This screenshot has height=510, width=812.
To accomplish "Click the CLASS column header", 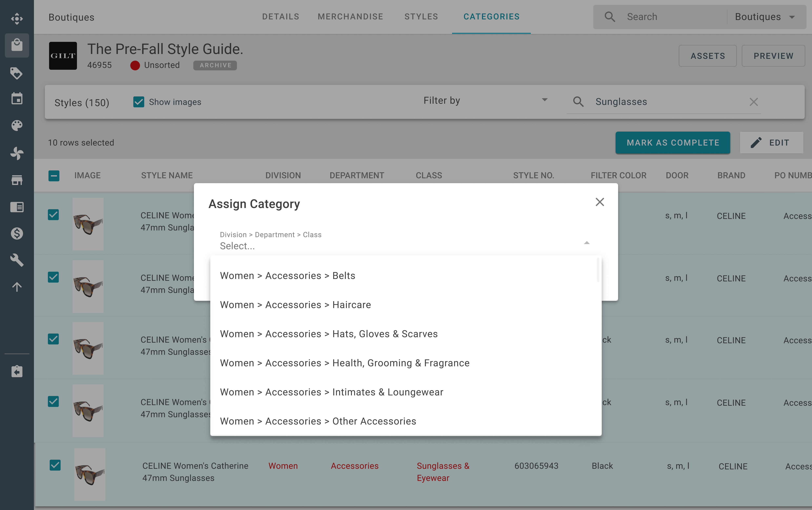I will click(429, 175).
